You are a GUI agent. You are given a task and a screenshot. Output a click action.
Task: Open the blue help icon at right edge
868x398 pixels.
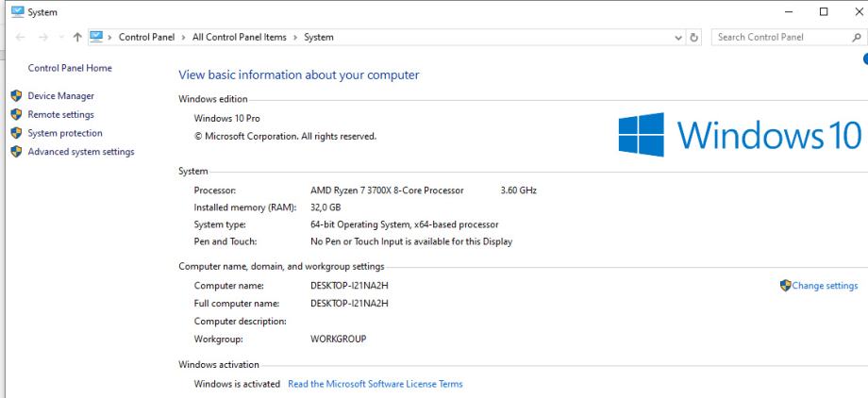(865, 60)
